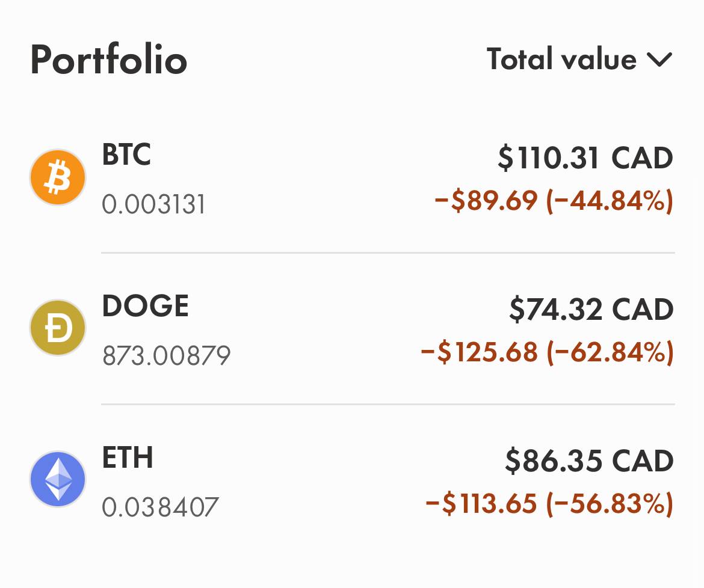Tap the DOGE loss figure -$125.68
The image size is (704, 588).
pos(479,352)
